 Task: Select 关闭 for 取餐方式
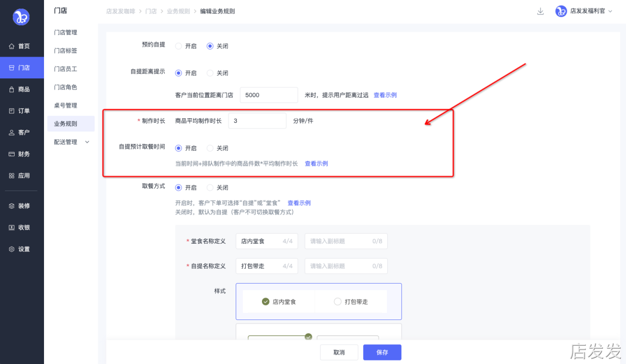(x=210, y=188)
